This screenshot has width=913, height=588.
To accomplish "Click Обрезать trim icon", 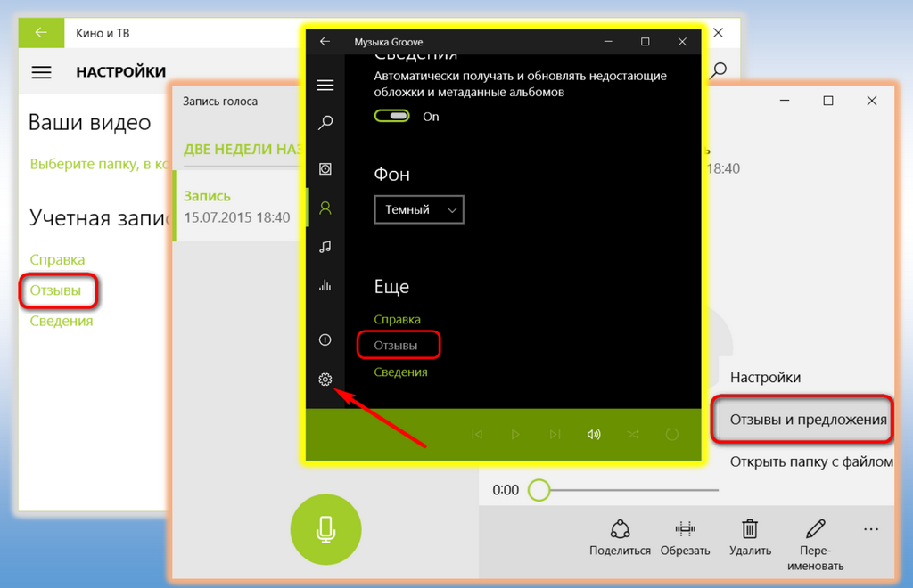I will coord(686,537).
